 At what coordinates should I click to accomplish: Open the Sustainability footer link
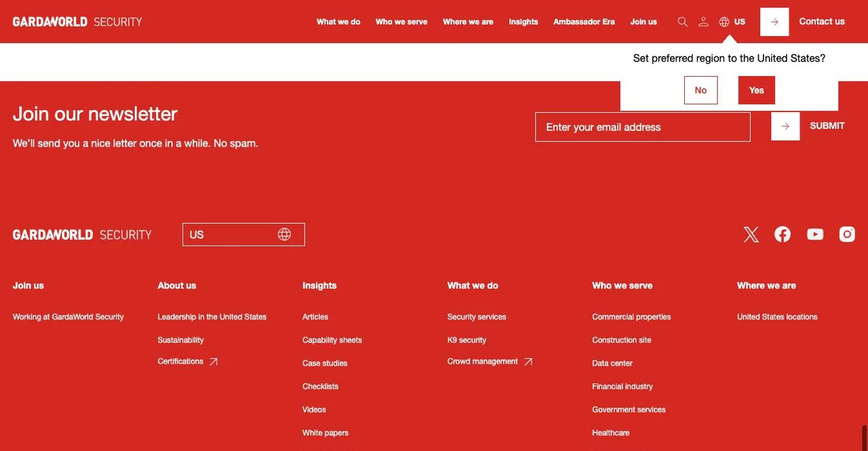pos(180,340)
